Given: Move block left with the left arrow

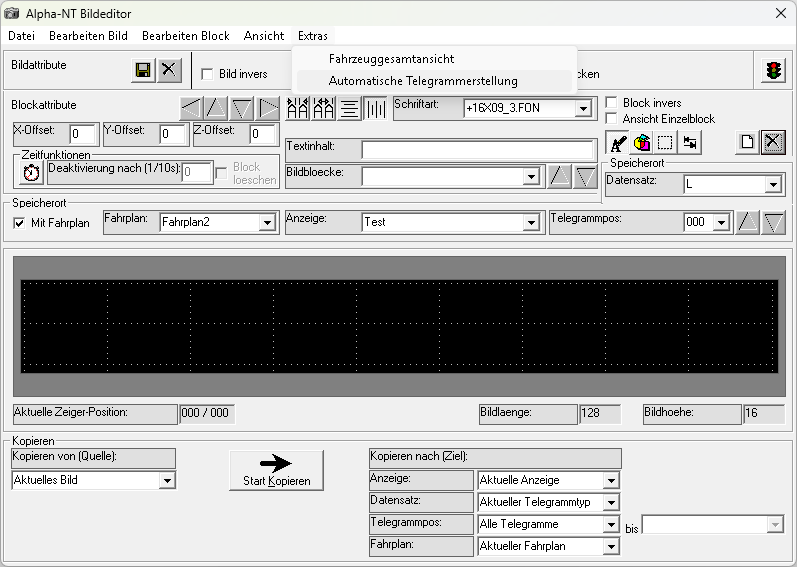Looking at the screenshot, I should pos(191,108).
